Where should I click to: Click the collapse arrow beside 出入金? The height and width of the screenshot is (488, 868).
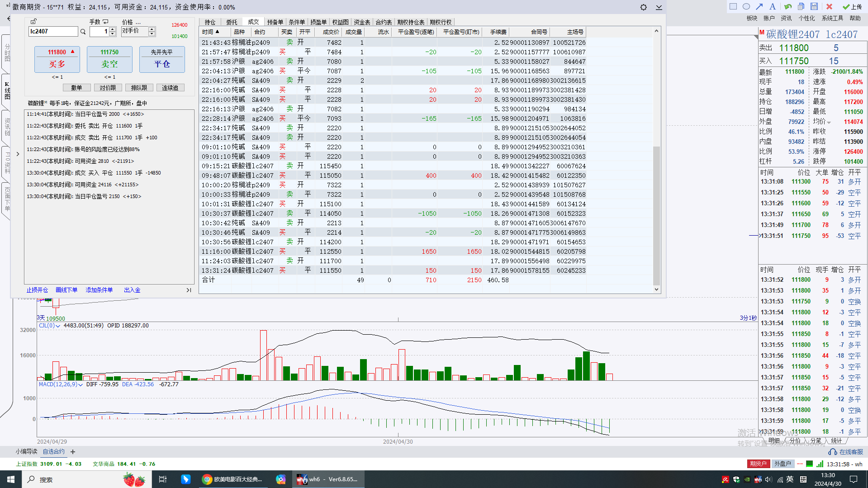click(x=189, y=290)
